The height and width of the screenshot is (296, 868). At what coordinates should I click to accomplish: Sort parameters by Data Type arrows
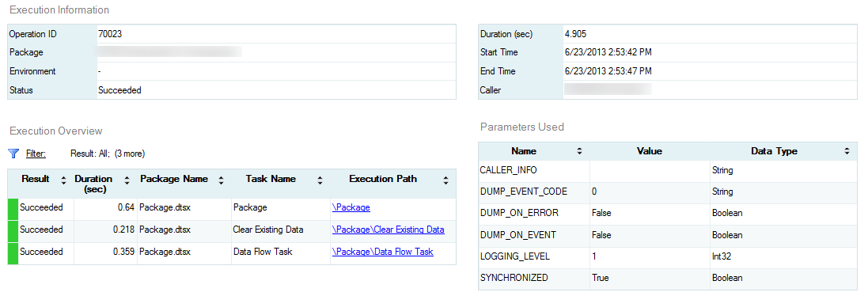point(847,151)
